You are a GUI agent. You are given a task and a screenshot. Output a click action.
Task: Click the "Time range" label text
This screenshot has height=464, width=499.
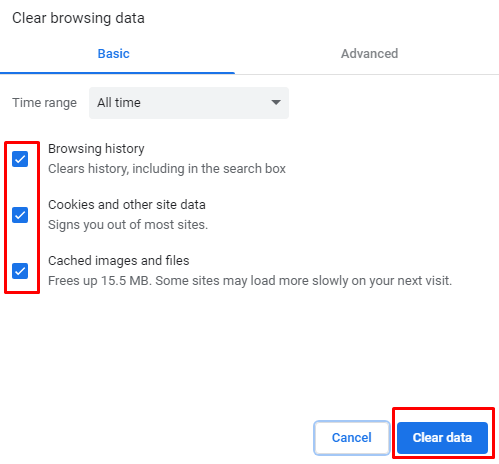tap(45, 103)
